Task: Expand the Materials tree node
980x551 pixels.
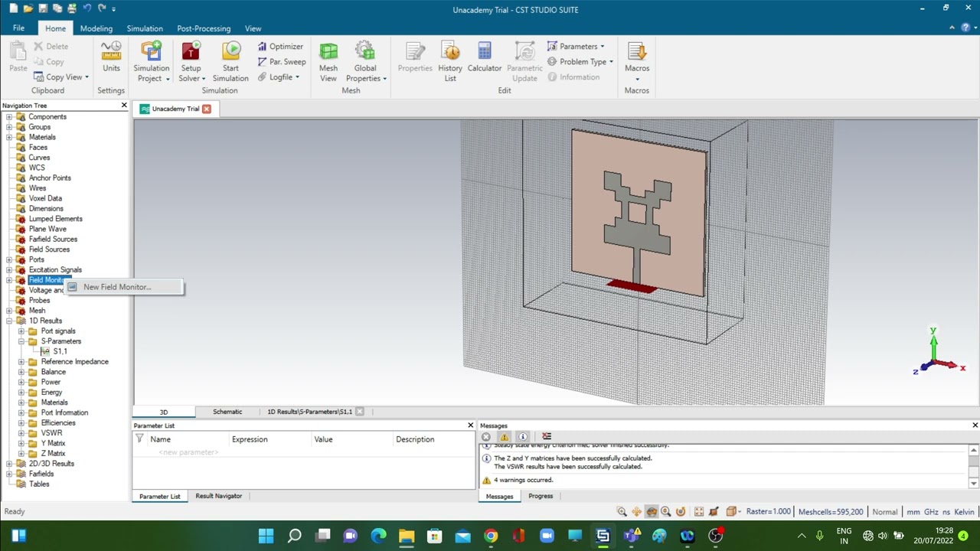Action: 9,137
